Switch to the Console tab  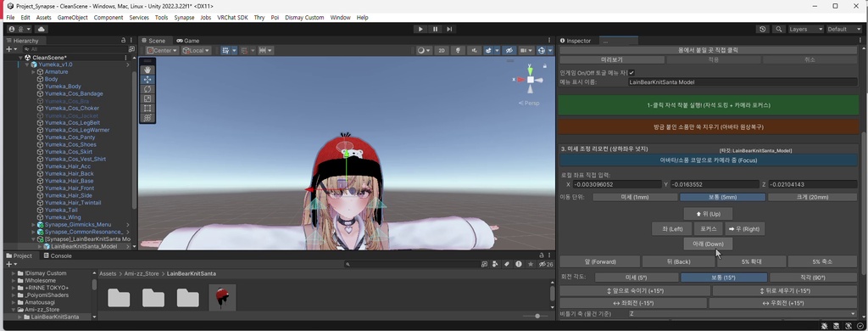[x=57, y=256]
